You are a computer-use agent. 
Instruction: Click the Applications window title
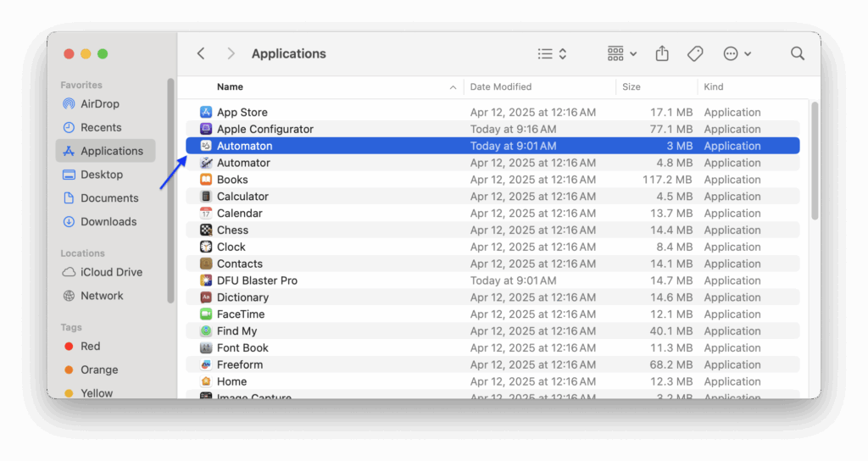pos(288,53)
